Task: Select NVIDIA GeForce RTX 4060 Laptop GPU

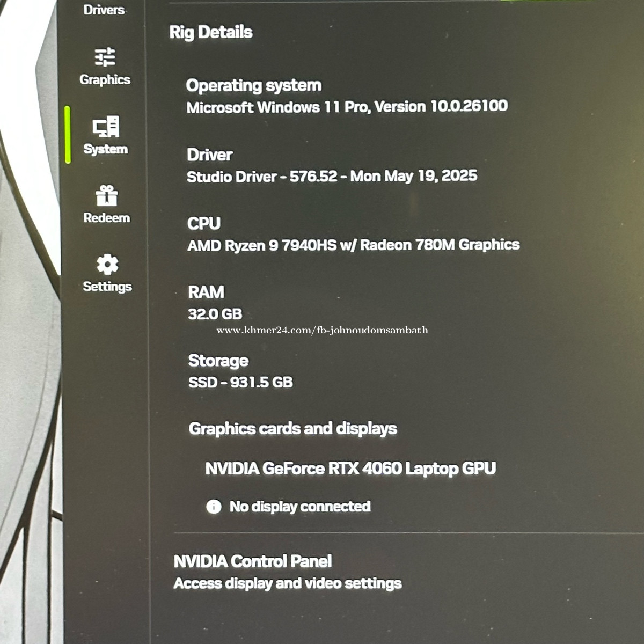Action: coord(351,469)
